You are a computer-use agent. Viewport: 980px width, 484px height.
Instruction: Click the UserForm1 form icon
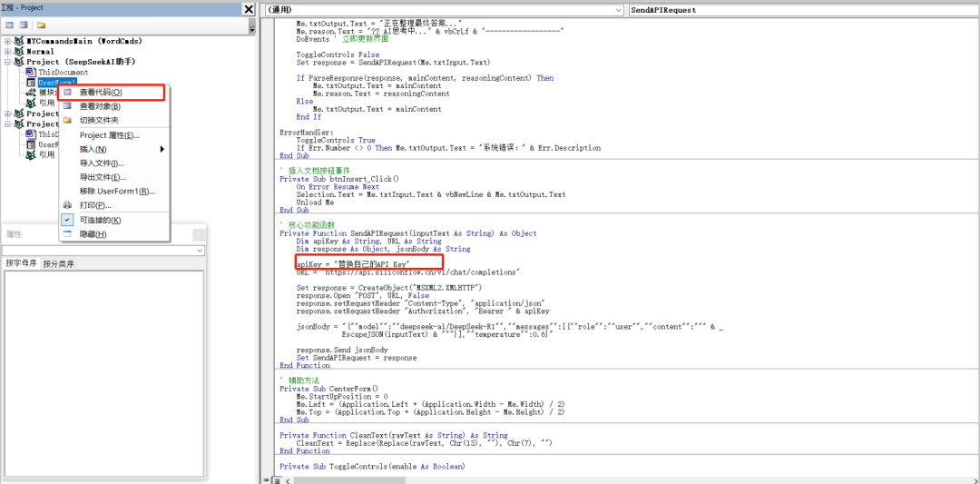pyautogui.click(x=31, y=83)
